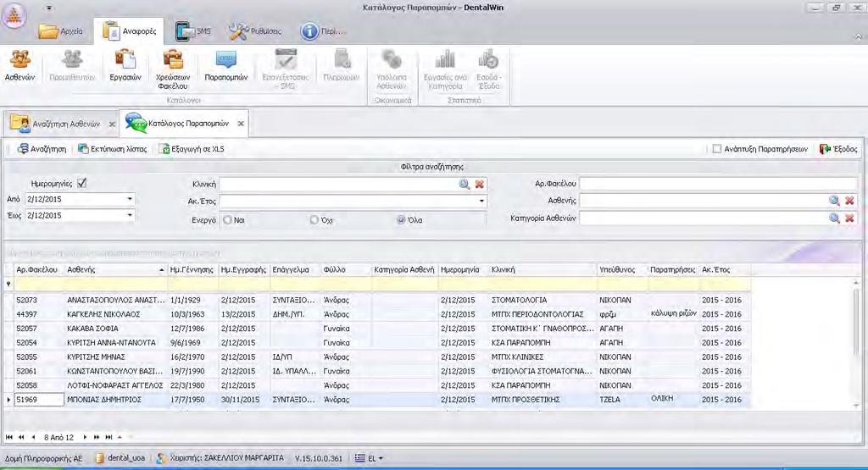Click the Έσοδα - Έξοδα icon
The width and height of the screenshot is (868, 470).
(488, 69)
